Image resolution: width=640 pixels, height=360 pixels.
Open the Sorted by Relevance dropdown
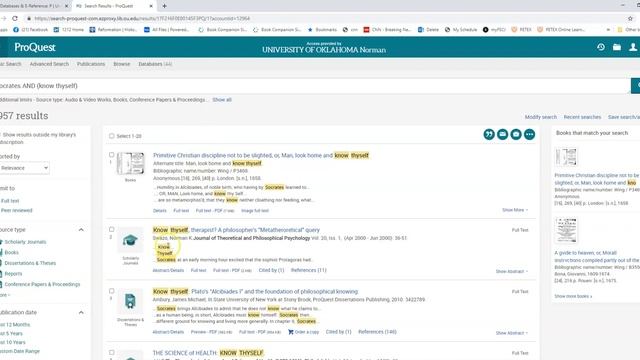click(24, 168)
